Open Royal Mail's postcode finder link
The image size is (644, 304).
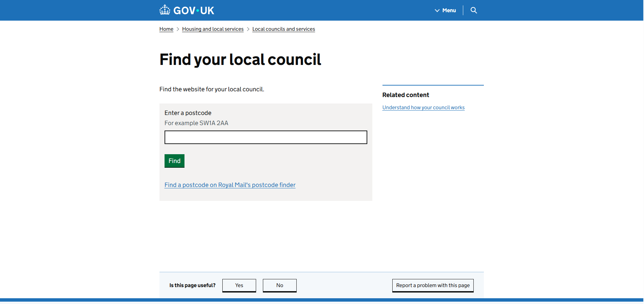(x=230, y=185)
